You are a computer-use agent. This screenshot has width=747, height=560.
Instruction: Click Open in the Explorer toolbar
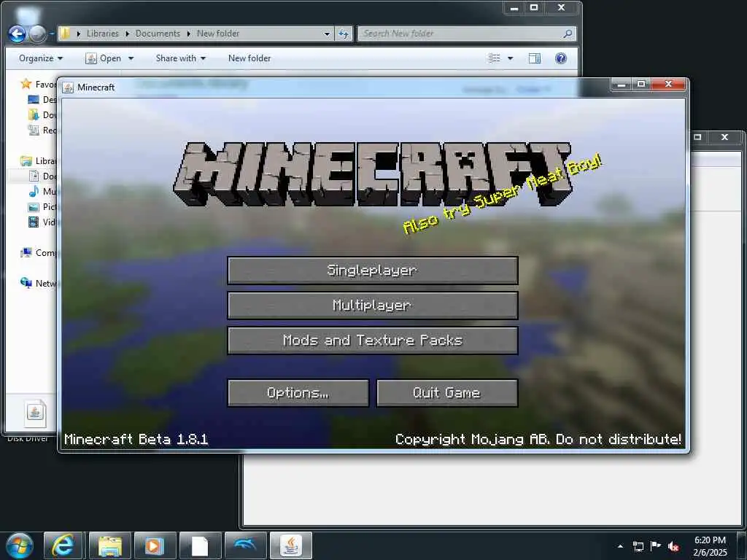coord(104,58)
